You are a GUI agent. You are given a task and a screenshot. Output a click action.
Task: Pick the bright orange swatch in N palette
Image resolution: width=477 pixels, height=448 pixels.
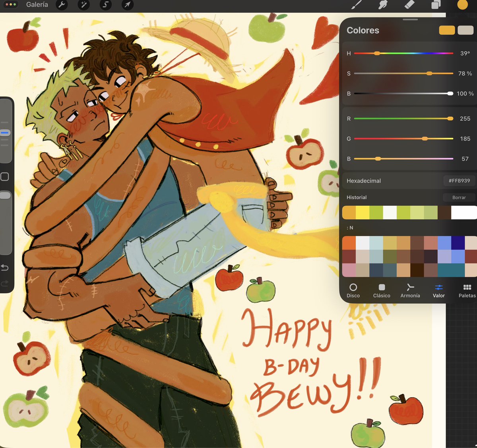coord(349,243)
